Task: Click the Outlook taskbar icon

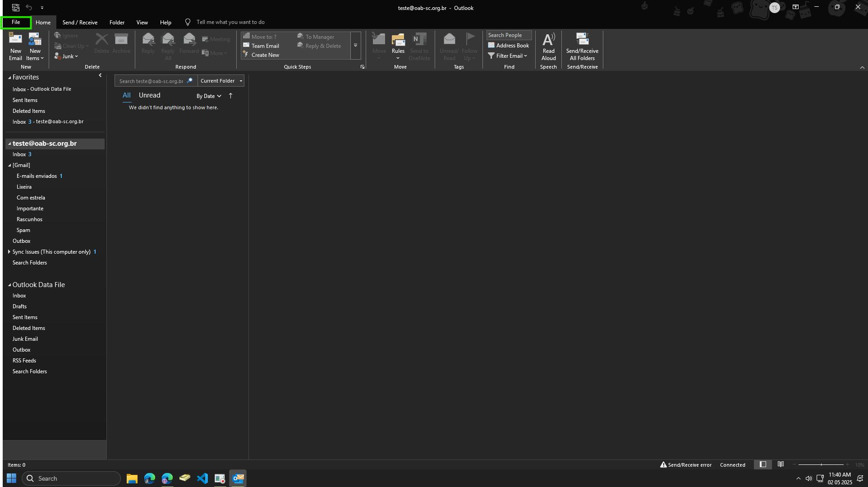Action: (x=238, y=478)
